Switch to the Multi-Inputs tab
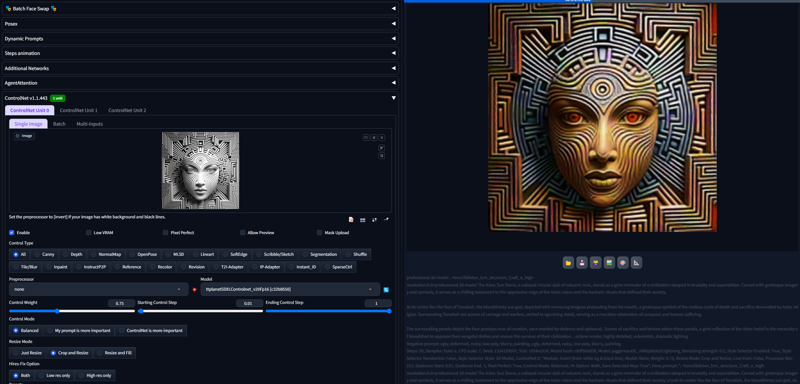This screenshot has height=384, width=800. coord(90,124)
